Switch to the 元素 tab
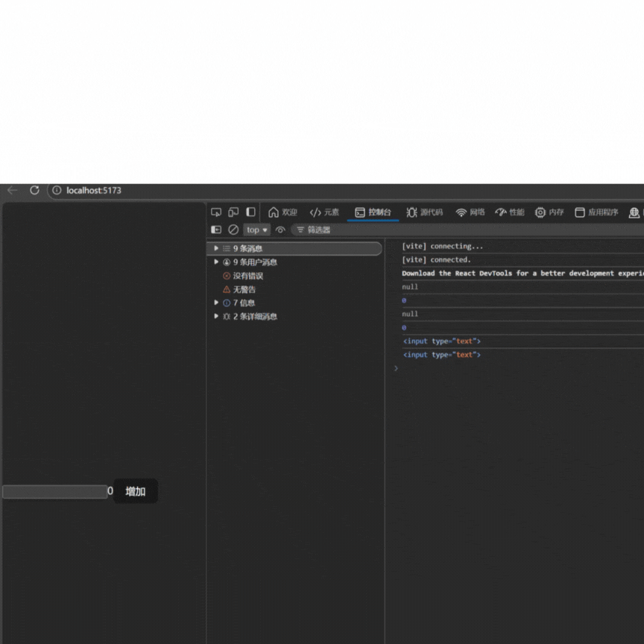This screenshot has width=644, height=644. [x=324, y=212]
